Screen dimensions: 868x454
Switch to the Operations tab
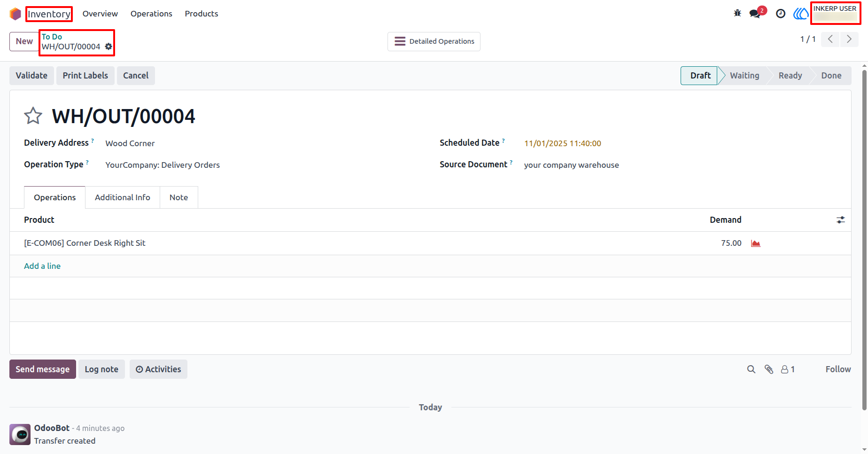coord(54,197)
